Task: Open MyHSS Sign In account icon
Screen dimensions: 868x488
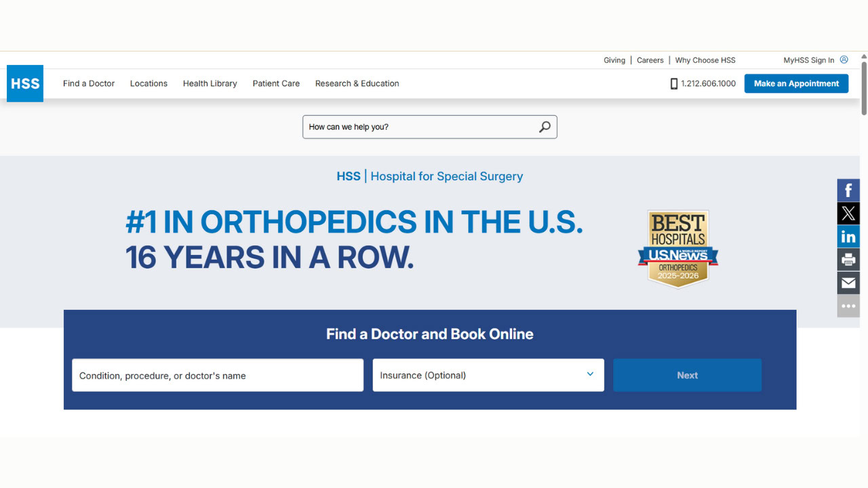Action: tap(843, 60)
